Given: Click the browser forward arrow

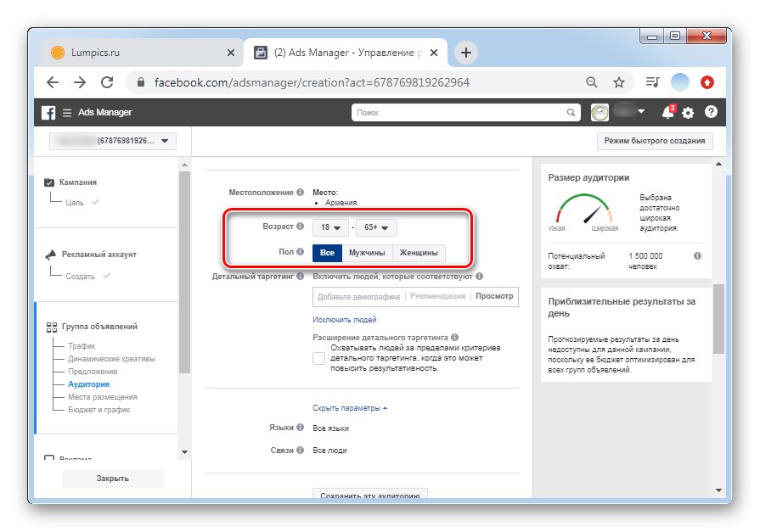Looking at the screenshot, I should (x=80, y=82).
